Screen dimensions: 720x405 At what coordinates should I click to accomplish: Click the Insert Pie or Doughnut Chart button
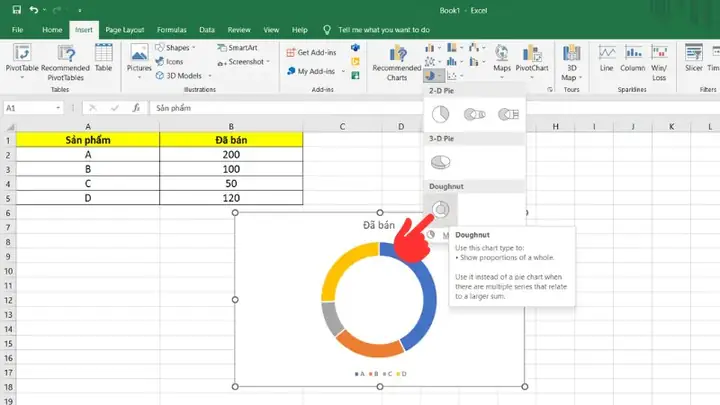tap(433, 75)
